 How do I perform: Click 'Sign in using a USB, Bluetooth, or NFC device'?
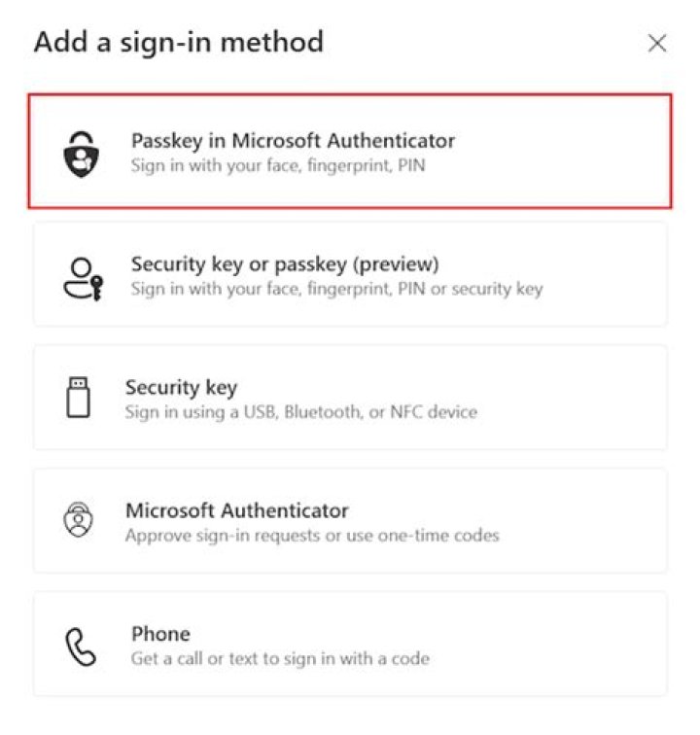300,412
